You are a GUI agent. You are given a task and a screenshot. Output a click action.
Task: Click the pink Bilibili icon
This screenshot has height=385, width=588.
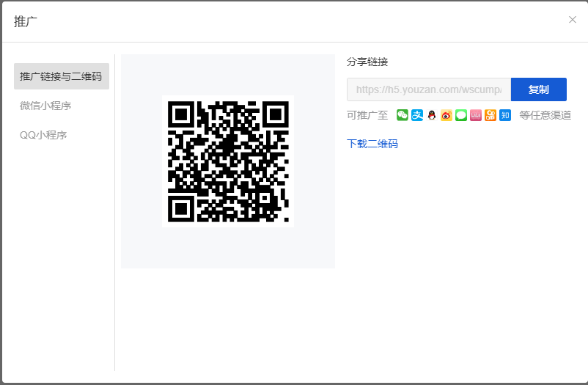click(x=476, y=115)
